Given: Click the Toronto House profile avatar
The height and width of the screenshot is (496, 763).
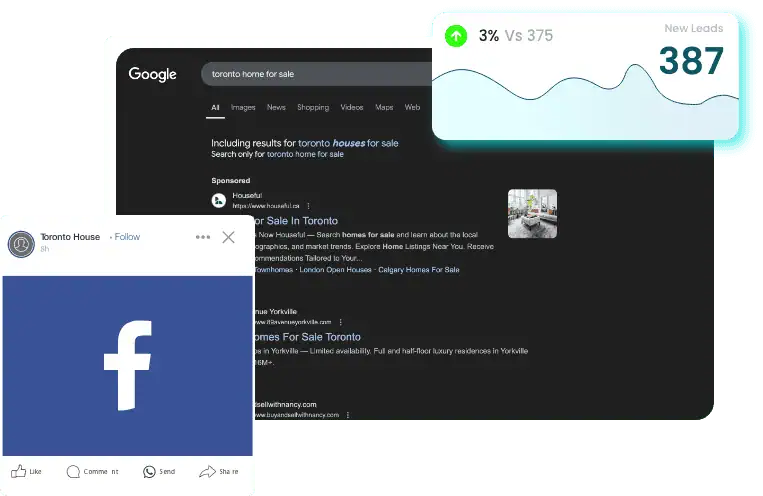Looking at the screenshot, I should click(21, 244).
